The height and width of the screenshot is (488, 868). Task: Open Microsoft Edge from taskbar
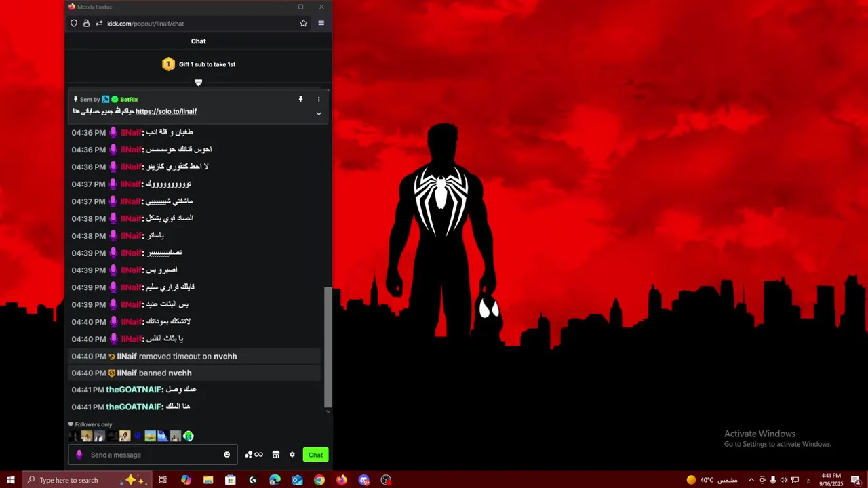275,480
